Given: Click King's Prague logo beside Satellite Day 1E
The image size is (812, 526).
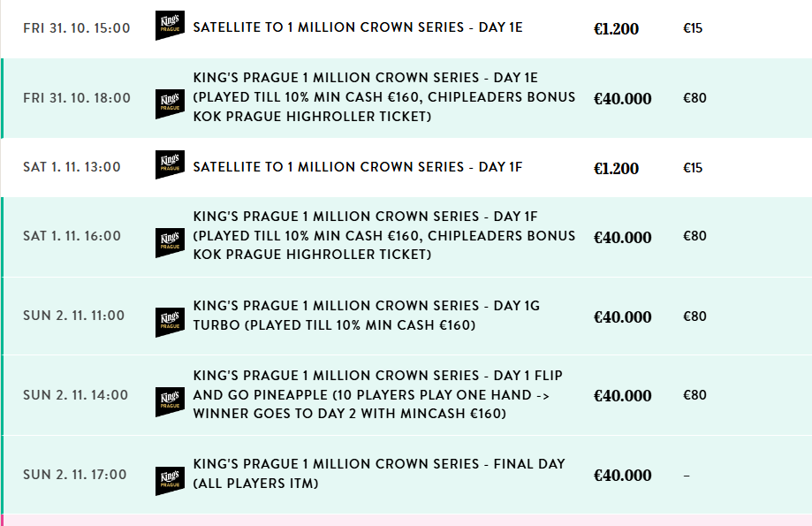Looking at the screenshot, I should click(170, 27).
